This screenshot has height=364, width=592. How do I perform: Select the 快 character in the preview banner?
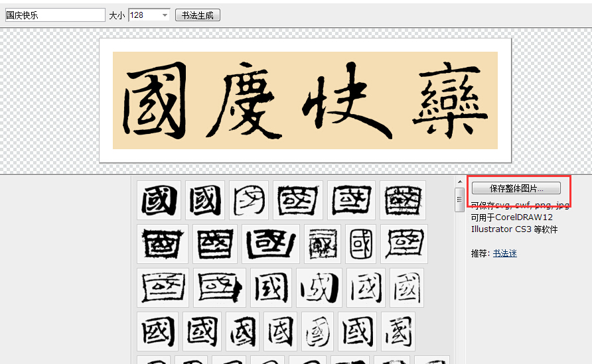[x=342, y=101]
